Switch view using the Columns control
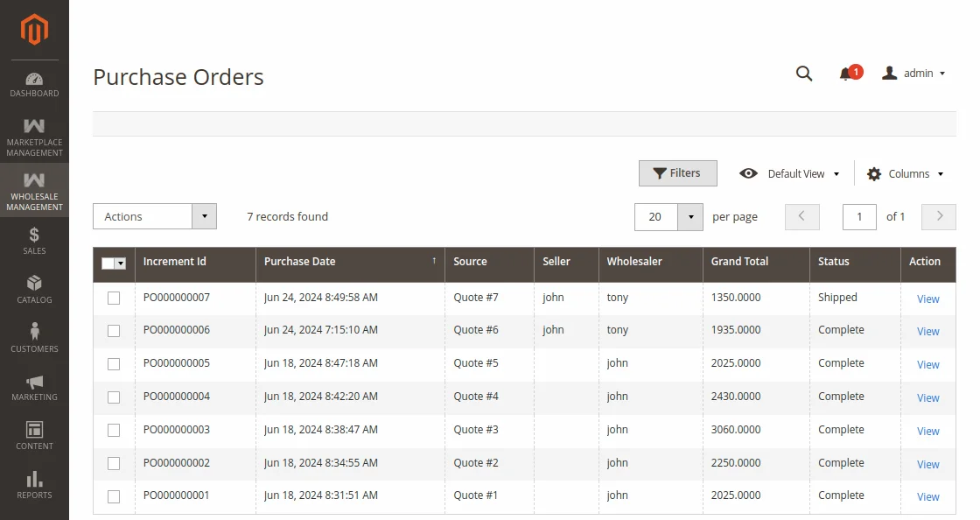 coord(905,173)
